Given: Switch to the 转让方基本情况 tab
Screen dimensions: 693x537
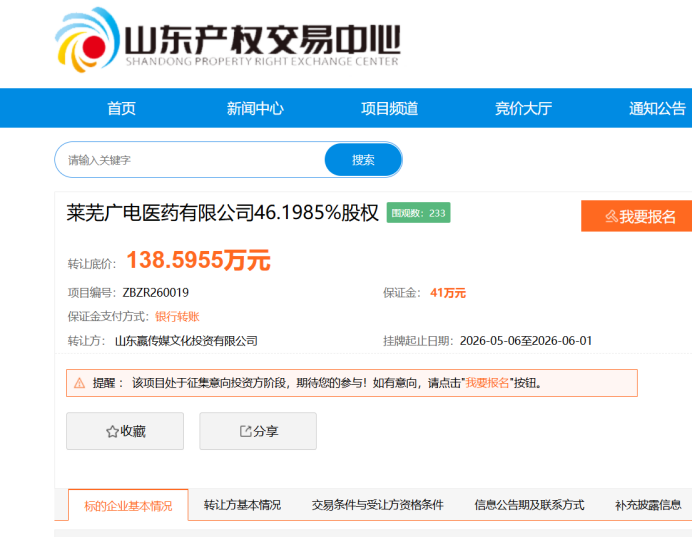Looking at the screenshot, I should (x=242, y=505).
